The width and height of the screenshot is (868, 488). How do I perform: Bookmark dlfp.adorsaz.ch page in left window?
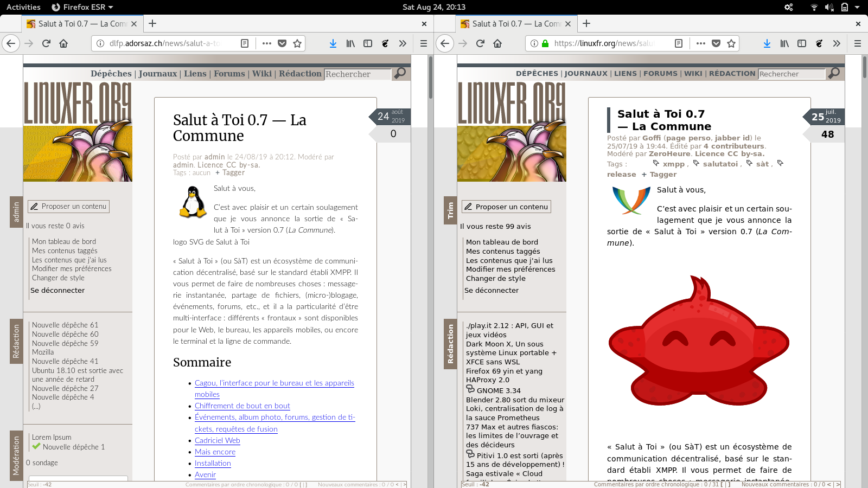(297, 43)
